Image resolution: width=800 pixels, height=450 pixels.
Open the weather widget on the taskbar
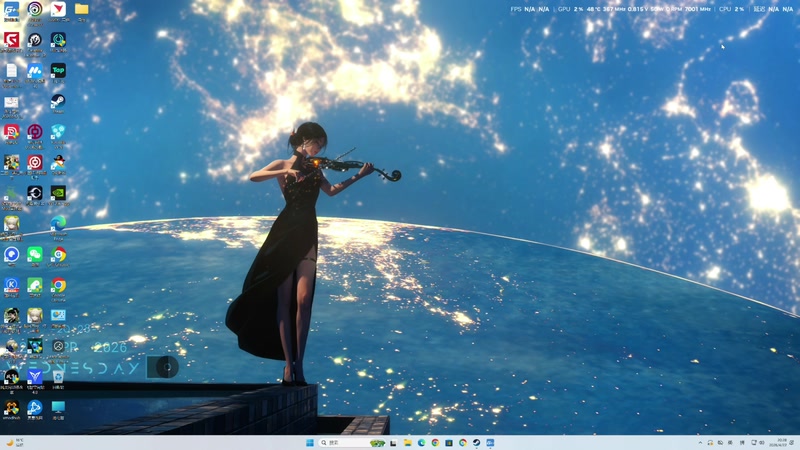14,442
